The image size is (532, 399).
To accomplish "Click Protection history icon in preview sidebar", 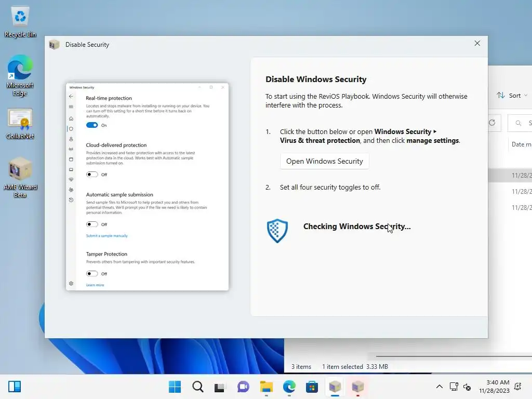I will point(71,200).
